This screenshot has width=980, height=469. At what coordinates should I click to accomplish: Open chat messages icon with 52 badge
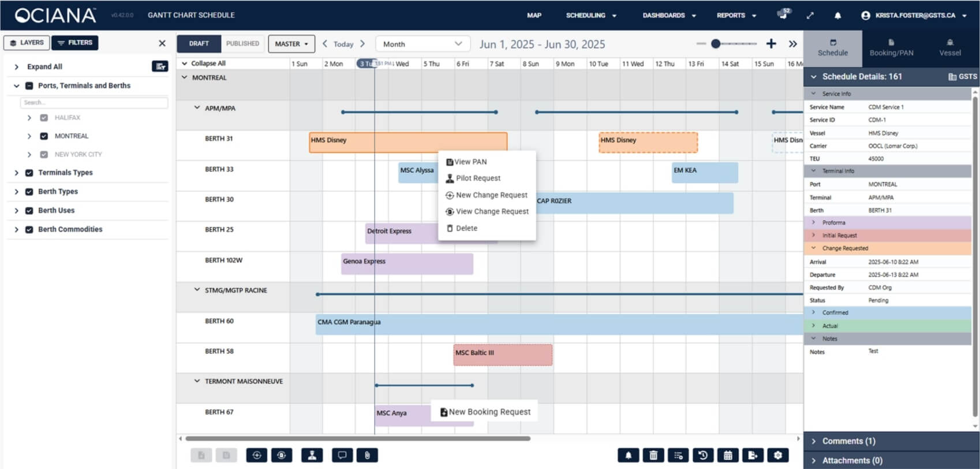(x=783, y=15)
